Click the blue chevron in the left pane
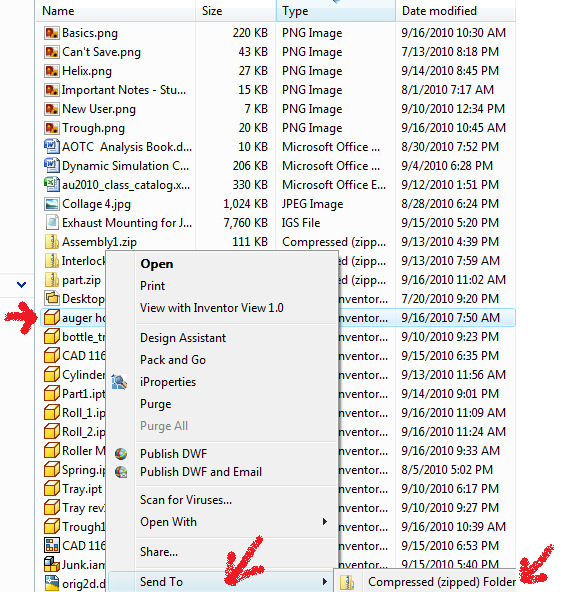The height and width of the screenshot is (592, 562). (x=22, y=284)
